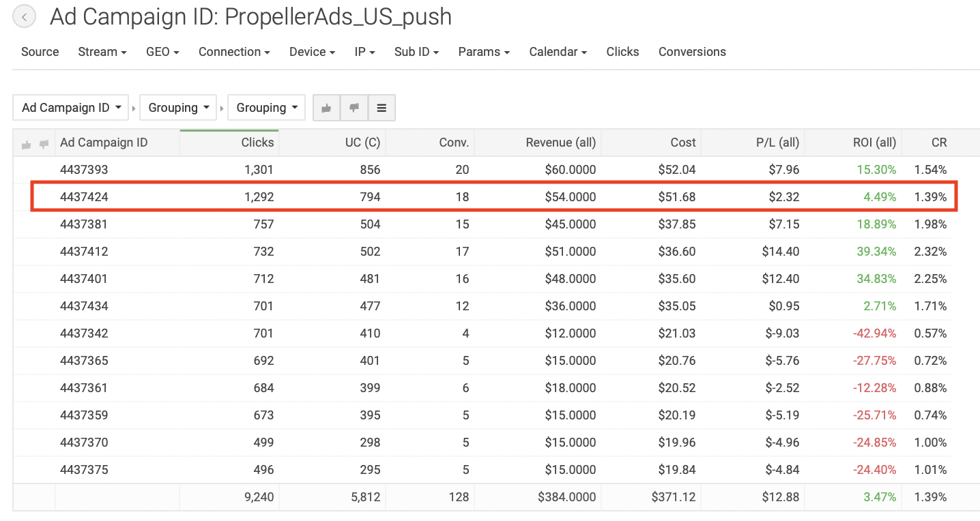The image size is (980, 521).
Task: Select campaign row 4437424
Action: (x=85, y=197)
